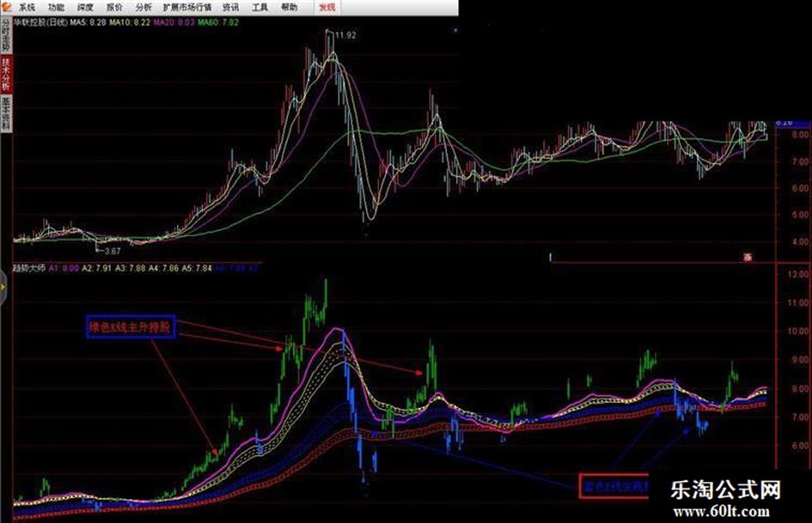This screenshot has height=523, width=812.
Task: Click the application logo icon
Action: (6, 7)
